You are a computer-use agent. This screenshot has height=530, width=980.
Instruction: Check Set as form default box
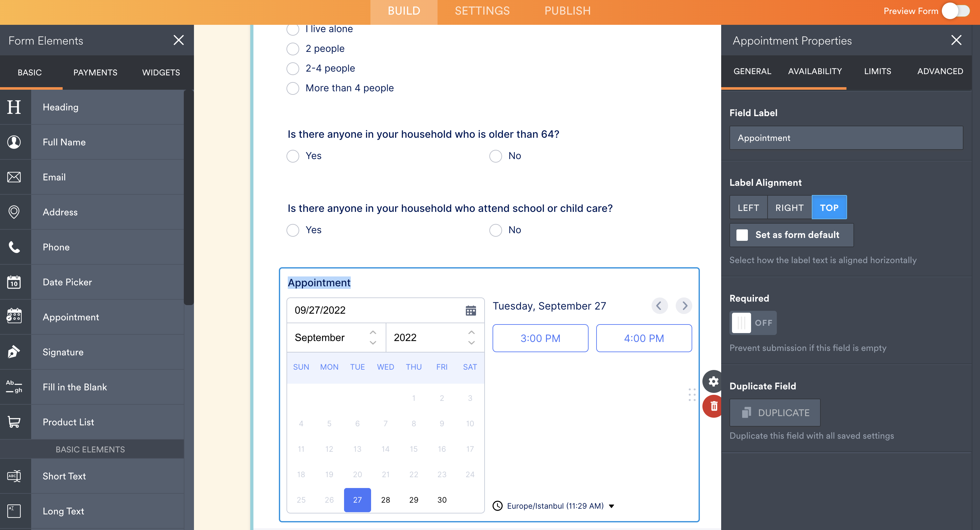coord(742,235)
